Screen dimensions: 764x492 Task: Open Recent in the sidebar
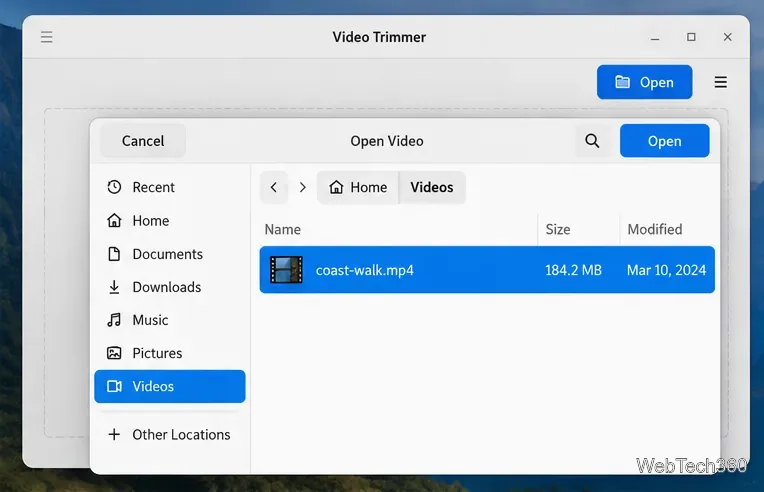click(170, 187)
